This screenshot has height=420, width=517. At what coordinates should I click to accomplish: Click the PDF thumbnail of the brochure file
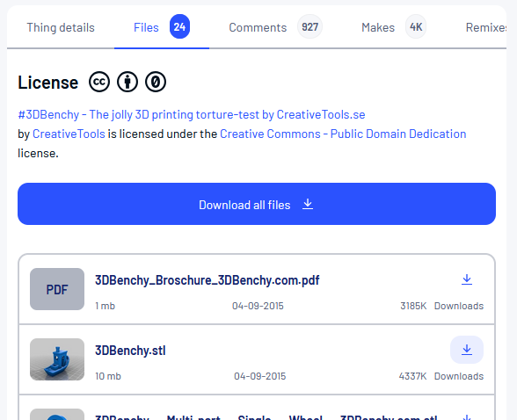57,289
